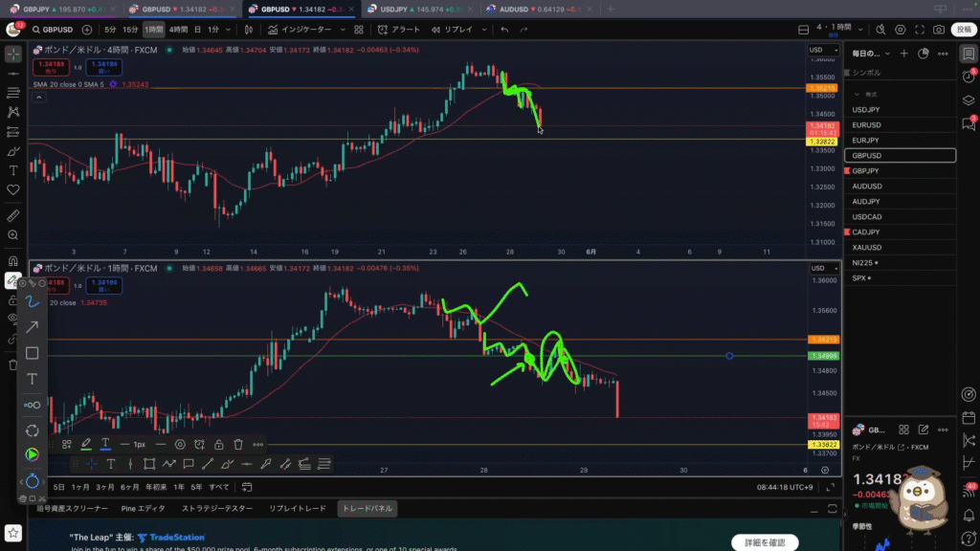The image size is (980, 551).
Task: Start bar replay (リプレイ)
Action: click(x=453, y=30)
